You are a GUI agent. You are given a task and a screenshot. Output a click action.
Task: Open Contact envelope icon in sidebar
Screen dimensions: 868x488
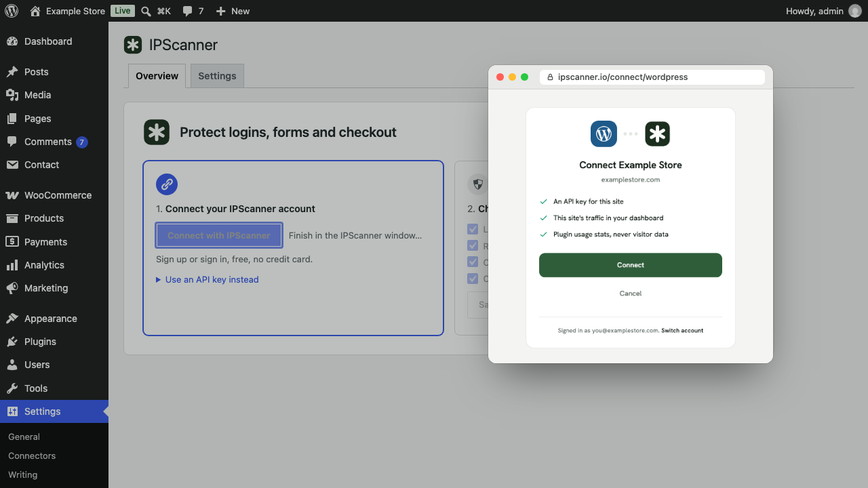[12, 165]
